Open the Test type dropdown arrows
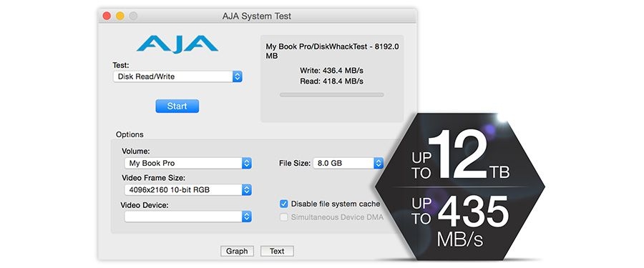Screen dimensions: 644x268 coord(238,76)
